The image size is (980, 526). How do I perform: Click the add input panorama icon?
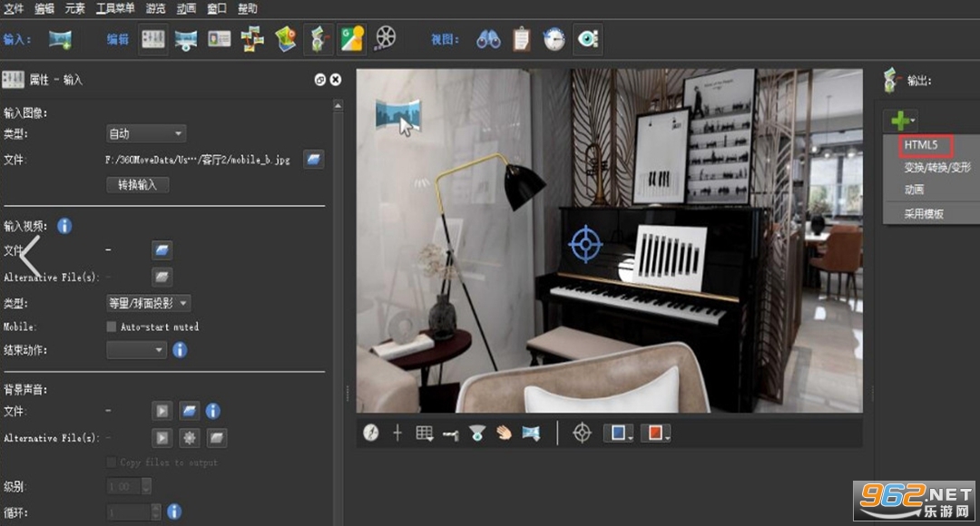[x=61, y=39]
